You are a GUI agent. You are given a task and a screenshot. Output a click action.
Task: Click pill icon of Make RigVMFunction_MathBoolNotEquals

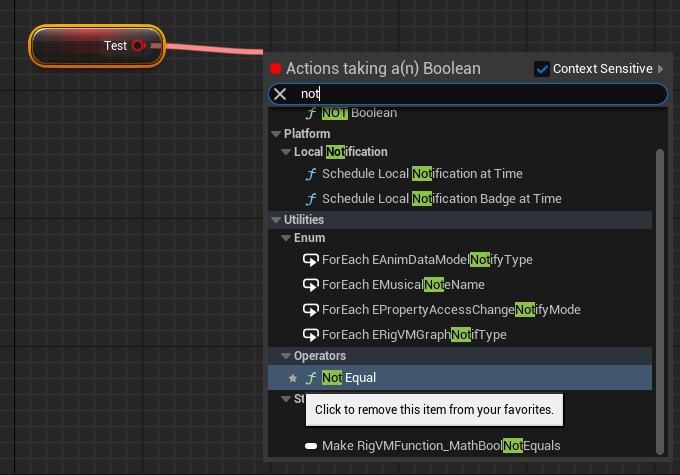click(311, 446)
